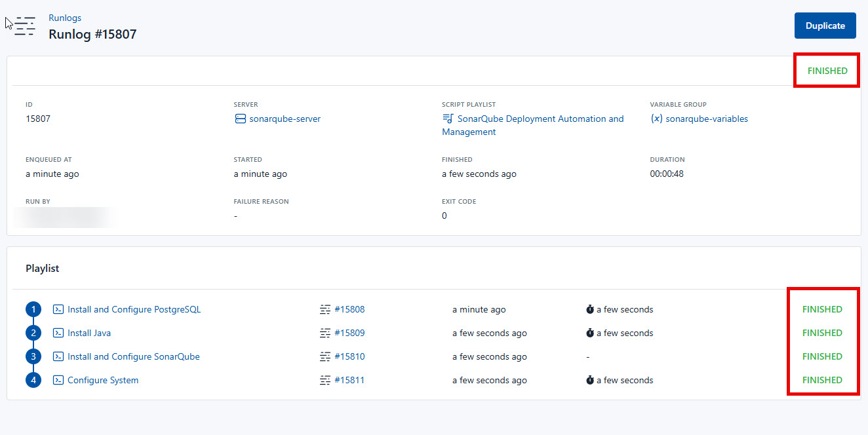
Task: Select step number 3 circle in playlist
Action: pos(33,356)
